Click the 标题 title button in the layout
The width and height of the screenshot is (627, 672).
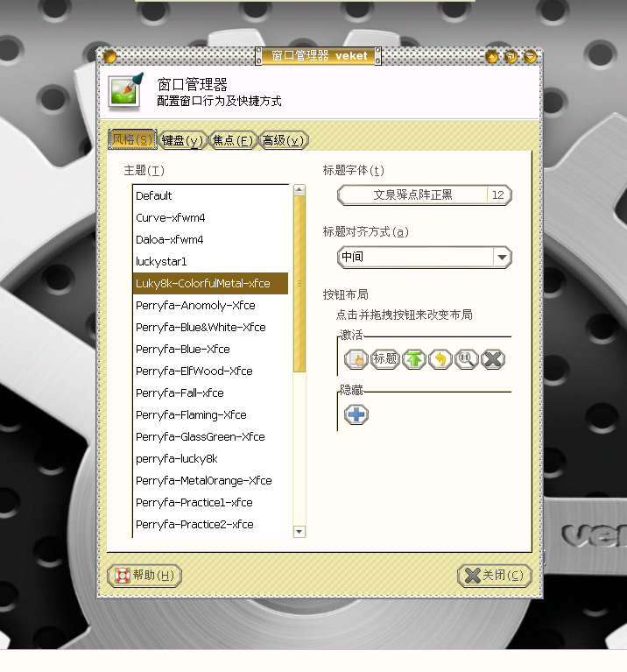[384, 358]
